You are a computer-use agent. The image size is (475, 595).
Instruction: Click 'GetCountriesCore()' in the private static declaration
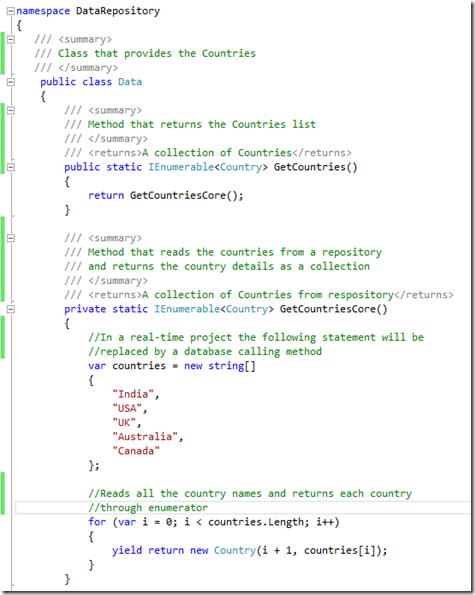coord(334,309)
